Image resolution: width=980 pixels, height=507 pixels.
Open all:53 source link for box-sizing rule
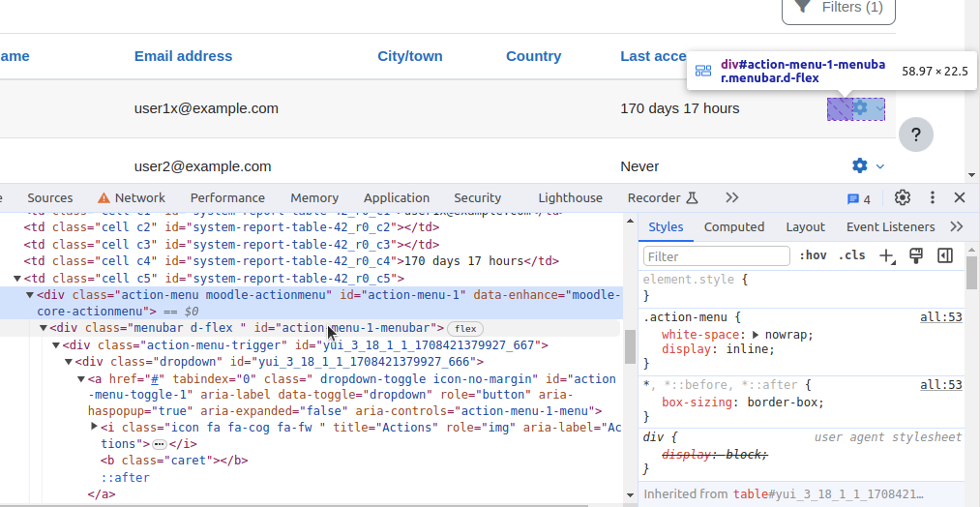[940, 385]
